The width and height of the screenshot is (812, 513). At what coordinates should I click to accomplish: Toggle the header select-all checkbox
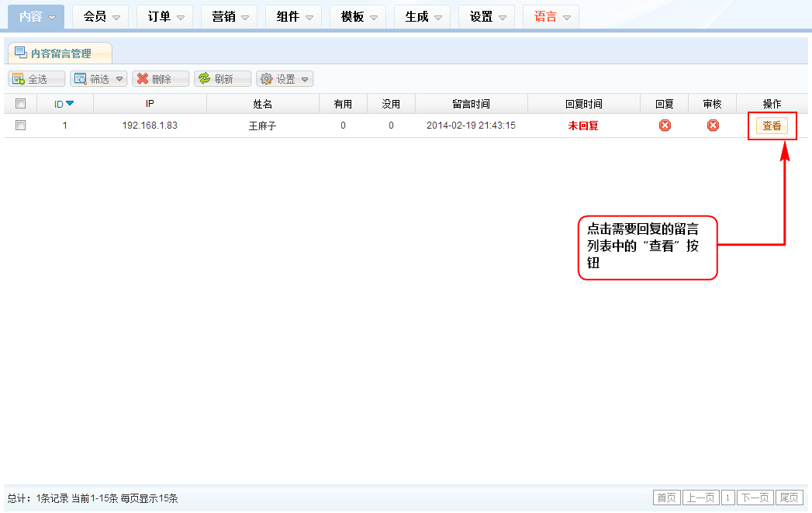click(21, 104)
